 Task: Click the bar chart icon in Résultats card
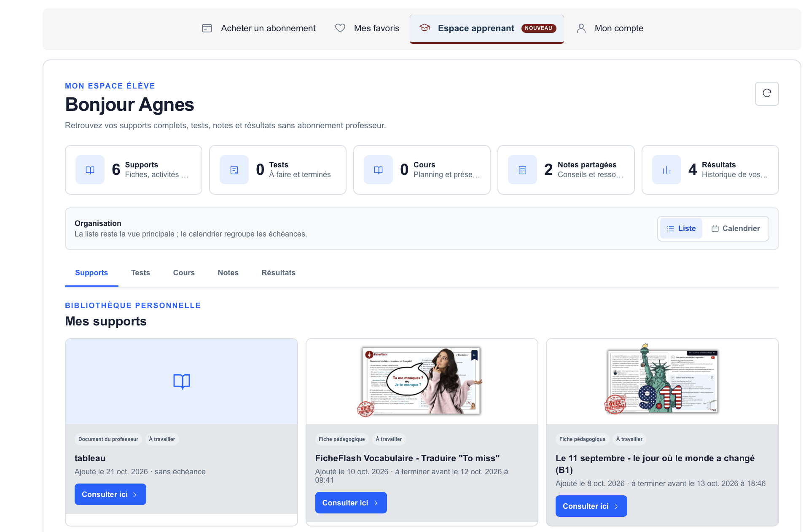click(x=666, y=170)
